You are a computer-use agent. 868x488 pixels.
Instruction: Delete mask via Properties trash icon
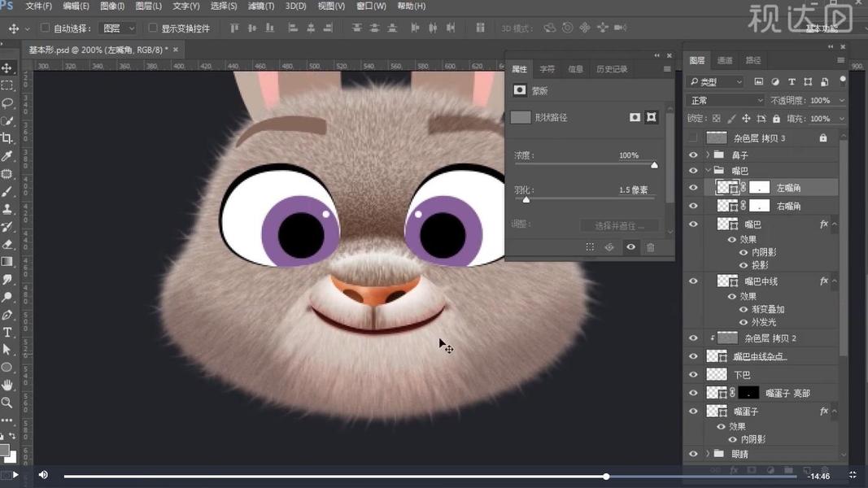651,247
